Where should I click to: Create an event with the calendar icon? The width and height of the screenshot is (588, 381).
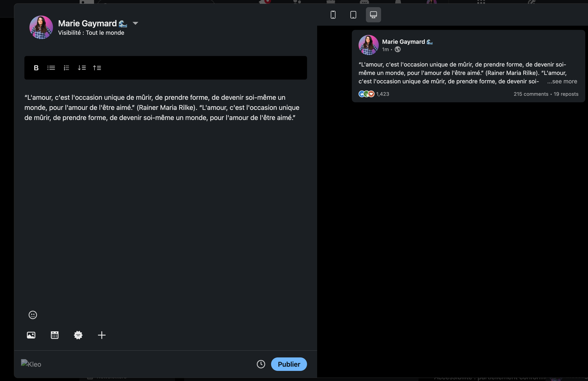pyautogui.click(x=55, y=335)
